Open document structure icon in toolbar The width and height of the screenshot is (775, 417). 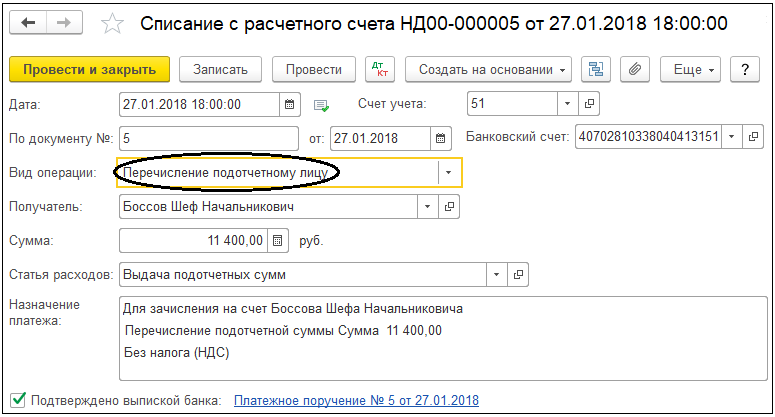point(596,70)
